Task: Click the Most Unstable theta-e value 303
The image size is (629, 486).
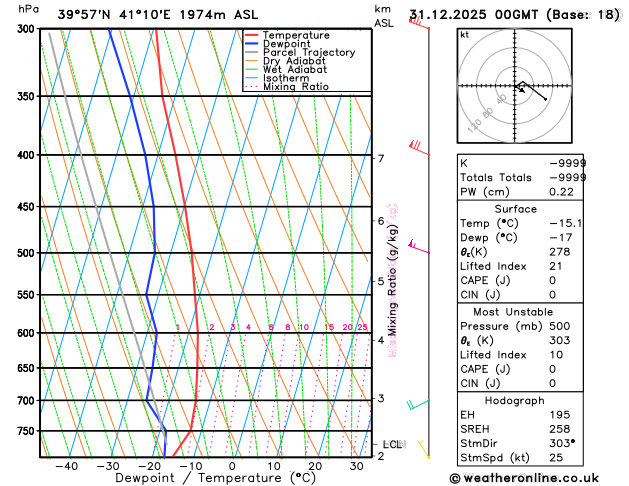Action: click(560, 340)
